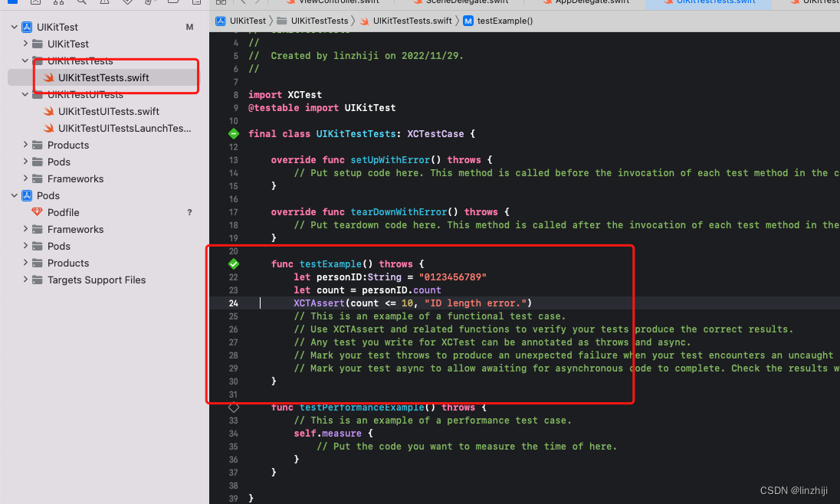Run all tests via UIKitTestTests class diamond
Screen dimensions: 840x504
coord(234,133)
